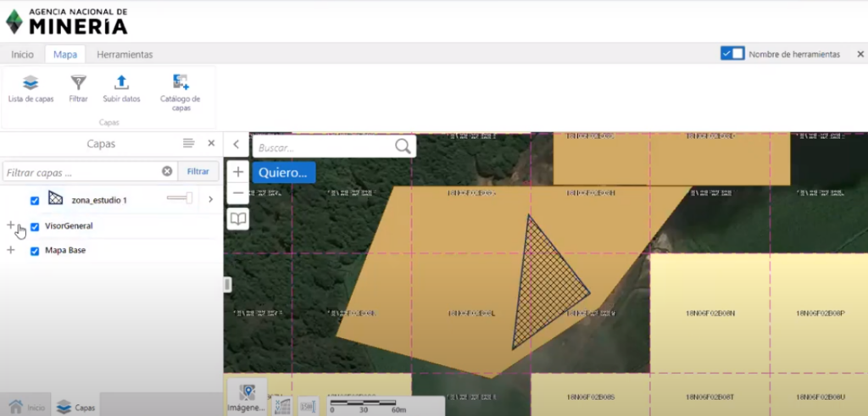
Task: Close the toolbar ribbon with X
Action: [x=860, y=54]
